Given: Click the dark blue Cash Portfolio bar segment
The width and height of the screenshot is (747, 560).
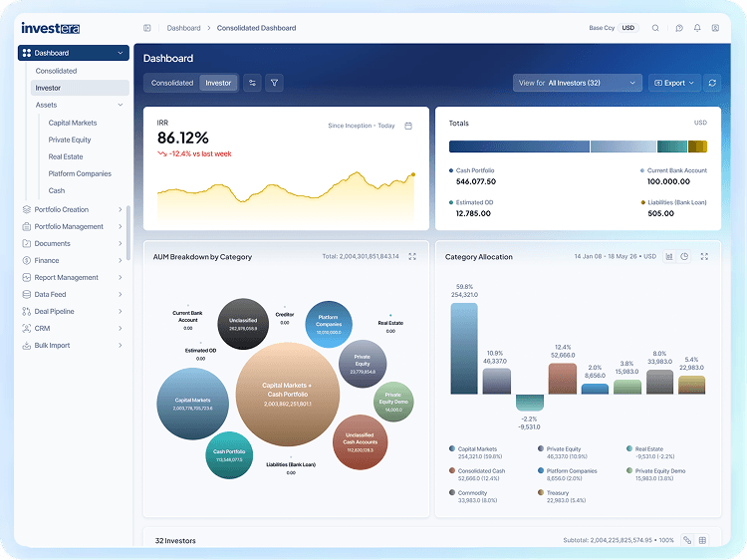Looking at the screenshot, I should tap(519, 146).
